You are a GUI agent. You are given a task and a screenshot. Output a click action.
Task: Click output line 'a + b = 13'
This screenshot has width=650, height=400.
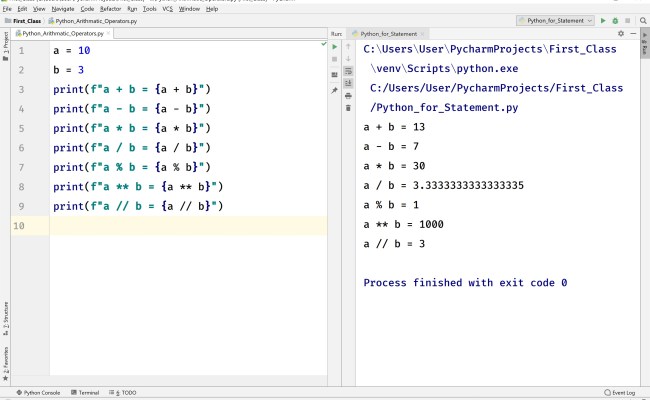click(394, 127)
